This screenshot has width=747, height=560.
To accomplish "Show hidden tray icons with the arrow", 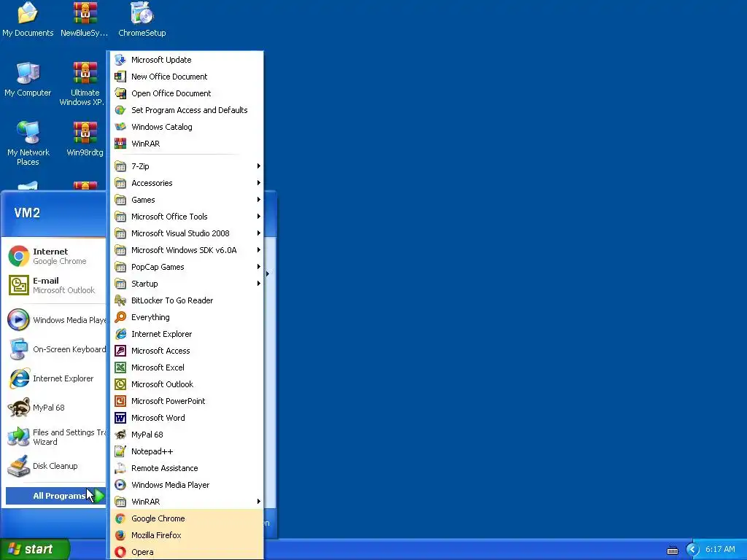I will (x=692, y=550).
